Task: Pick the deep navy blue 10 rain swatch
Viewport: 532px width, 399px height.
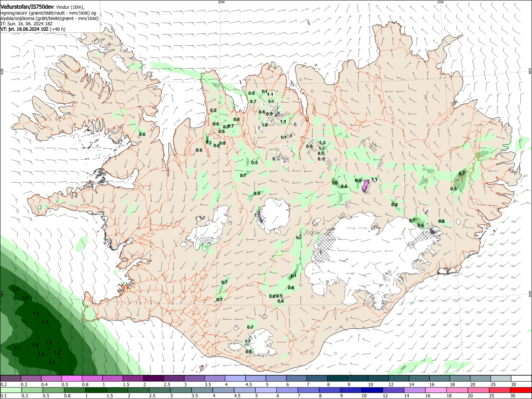Action: tap(372, 390)
